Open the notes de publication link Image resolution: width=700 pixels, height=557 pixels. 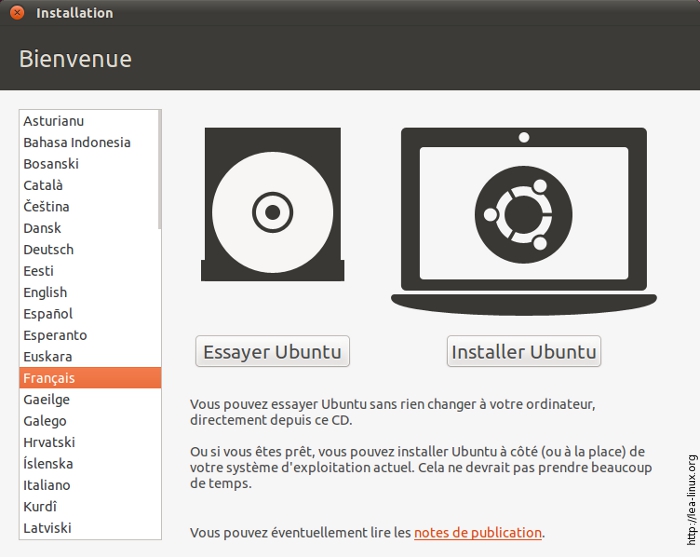[477, 533]
